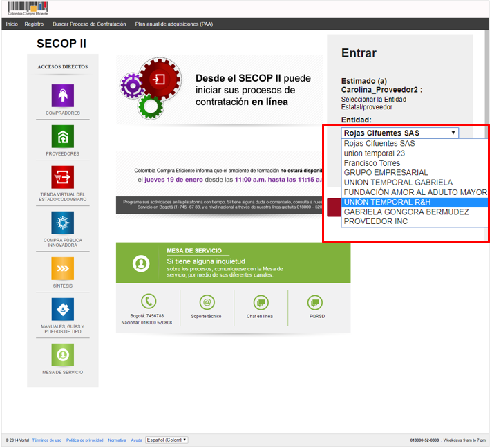Open Buscar Proceso de Contratación menu
Image resolution: width=492 pixels, height=448 pixels.
click(89, 24)
